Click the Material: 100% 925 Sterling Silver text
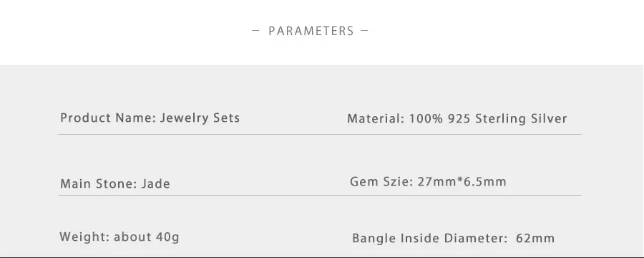The height and width of the screenshot is (258, 644). coord(457,120)
